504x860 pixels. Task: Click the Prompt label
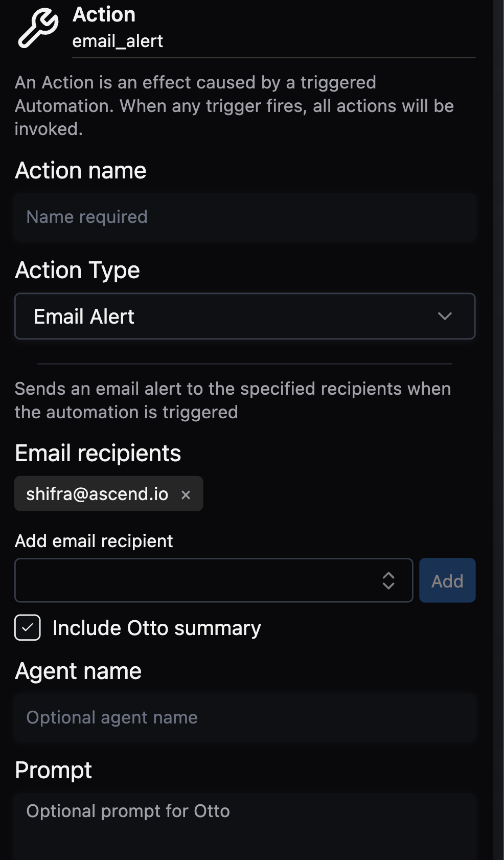53,770
